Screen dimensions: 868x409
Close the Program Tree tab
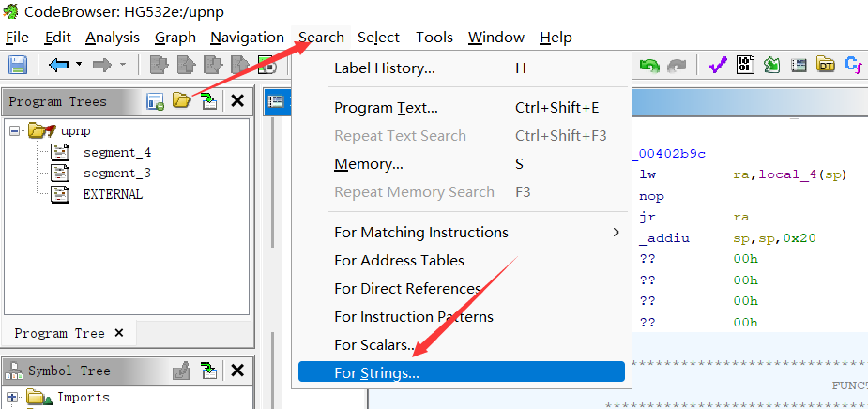pyautogui.click(x=118, y=333)
